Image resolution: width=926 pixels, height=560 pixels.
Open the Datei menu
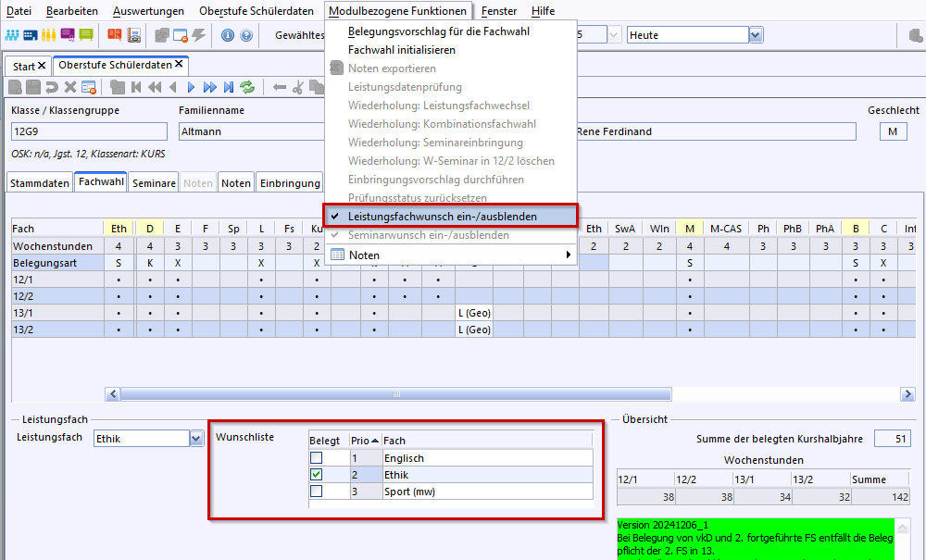point(19,10)
